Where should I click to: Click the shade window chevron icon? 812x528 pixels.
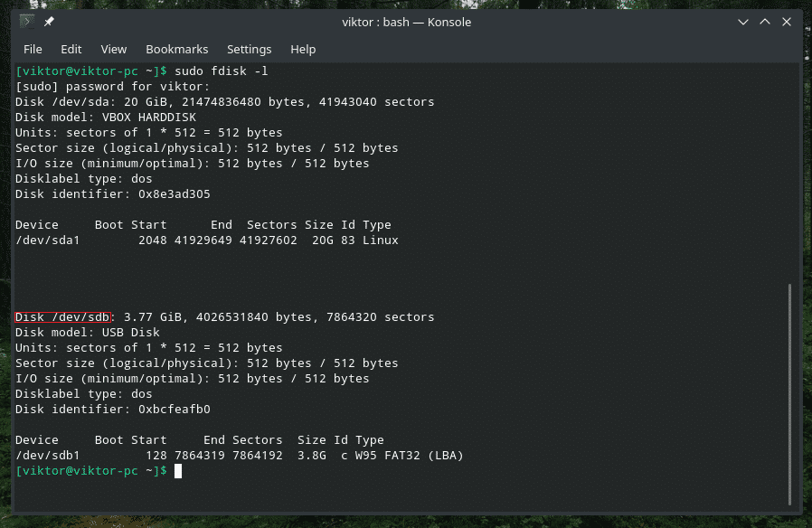pos(743,22)
